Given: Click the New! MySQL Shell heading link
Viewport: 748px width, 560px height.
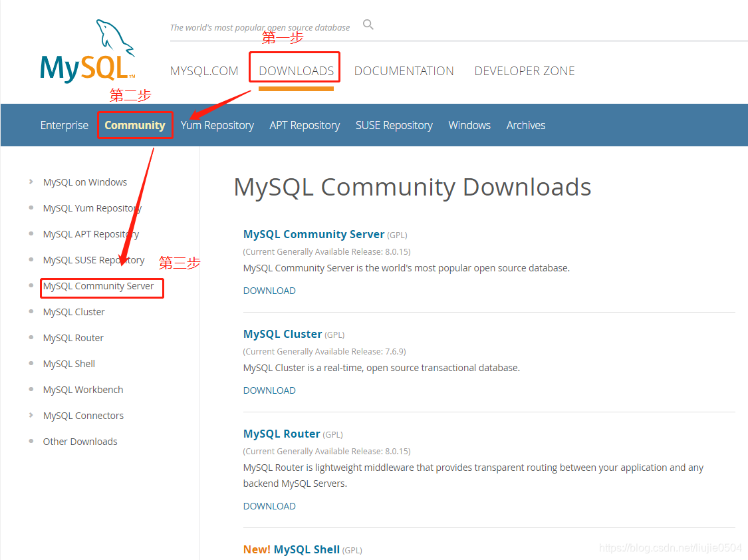Looking at the screenshot, I should click(291, 549).
